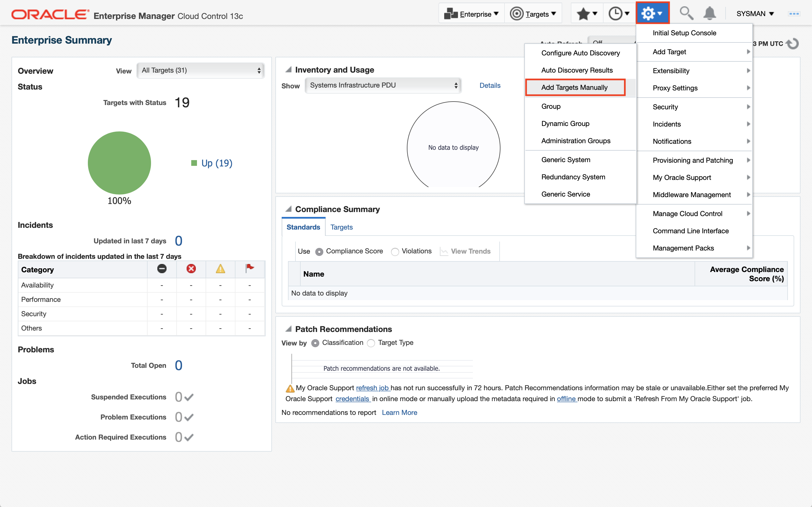Click the Warning triangle column icon
This screenshot has width=812, height=507.
220,269
